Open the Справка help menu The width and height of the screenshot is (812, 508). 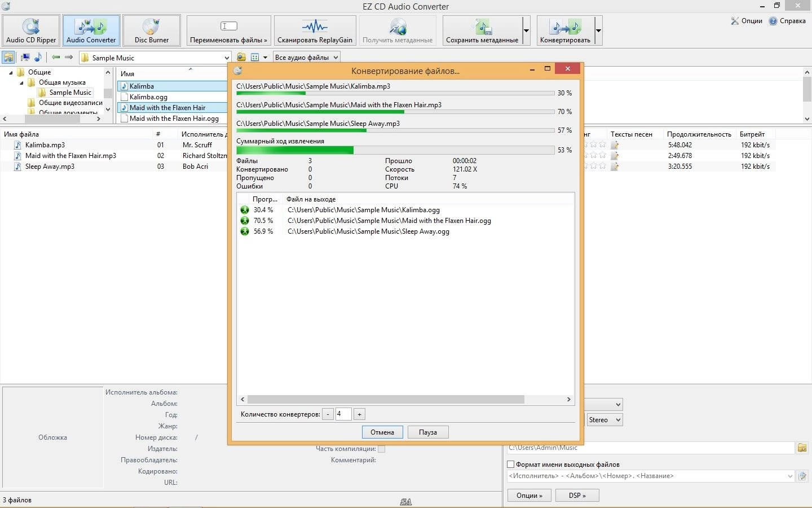click(x=787, y=21)
